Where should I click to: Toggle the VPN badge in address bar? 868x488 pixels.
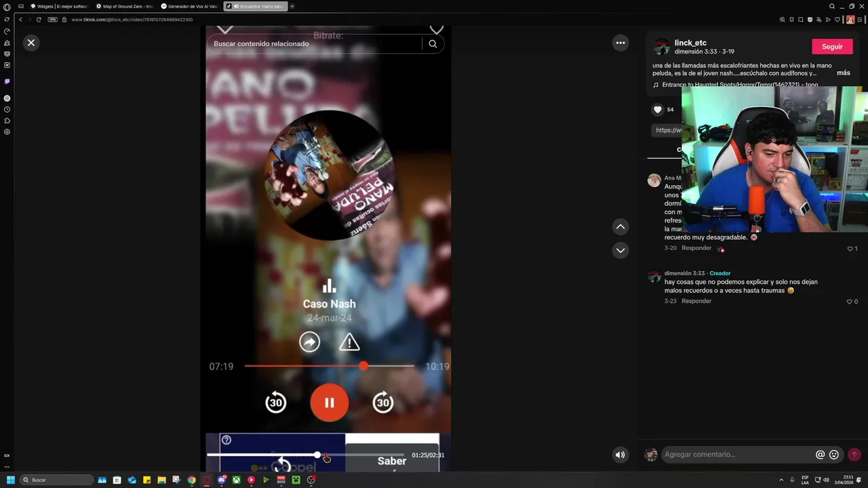[x=52, y=20]
